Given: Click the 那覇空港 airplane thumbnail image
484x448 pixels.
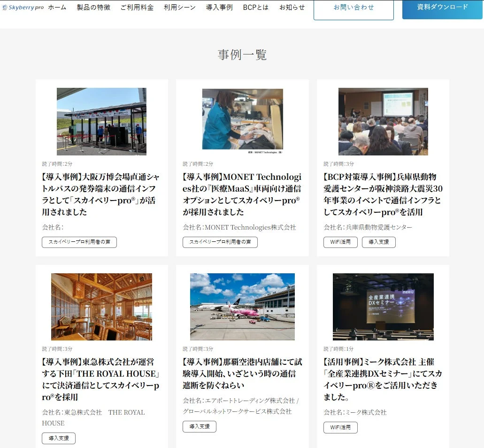Looking at the screenshot, I should click(242, 307).
